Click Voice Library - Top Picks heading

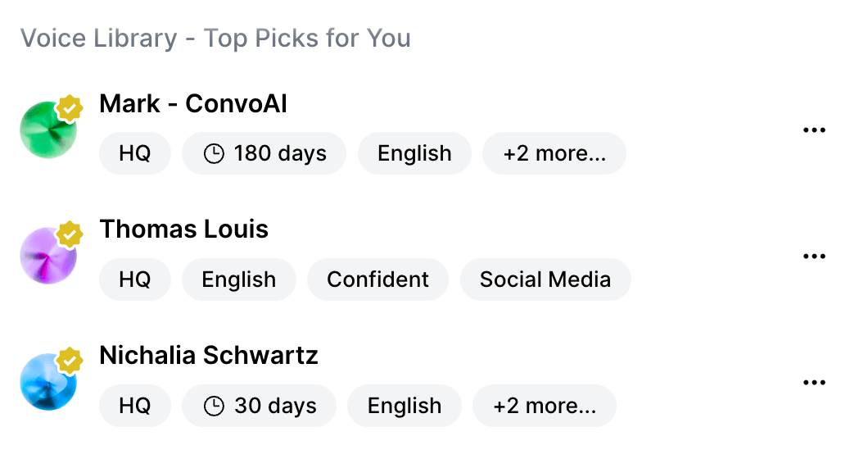coord(215,39)
